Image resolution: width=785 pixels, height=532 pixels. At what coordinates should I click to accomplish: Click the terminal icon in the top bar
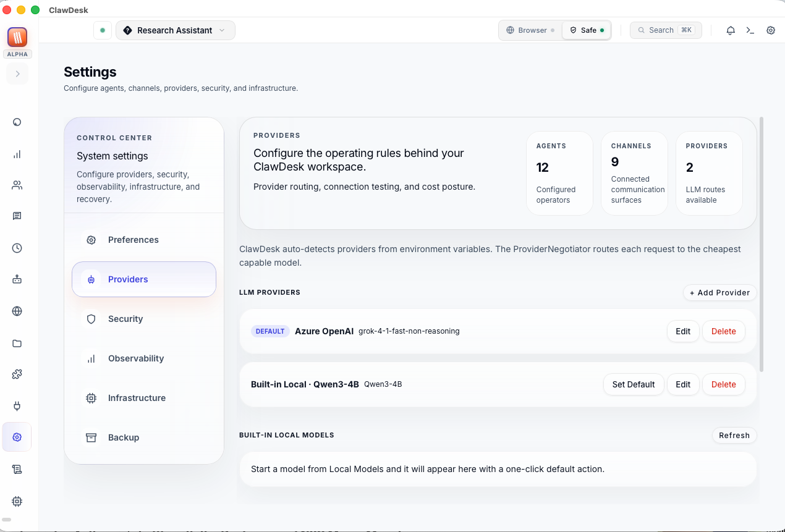[750, 30]
